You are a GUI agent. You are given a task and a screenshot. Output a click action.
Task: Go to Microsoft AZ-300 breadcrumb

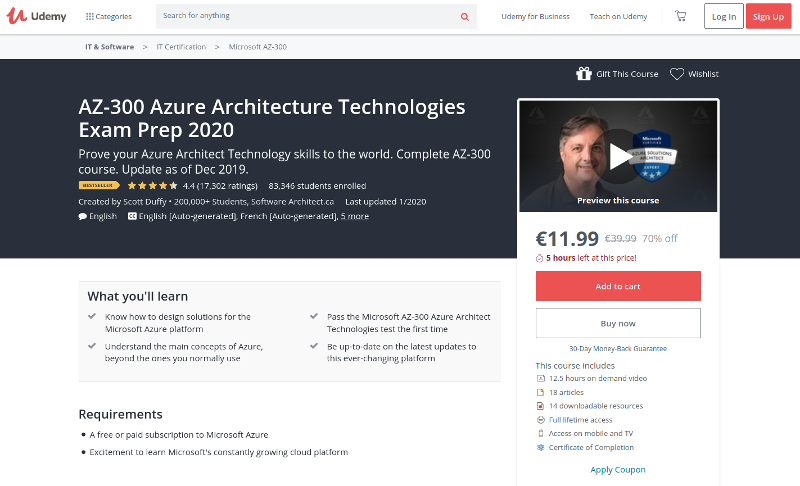[258, 47]
